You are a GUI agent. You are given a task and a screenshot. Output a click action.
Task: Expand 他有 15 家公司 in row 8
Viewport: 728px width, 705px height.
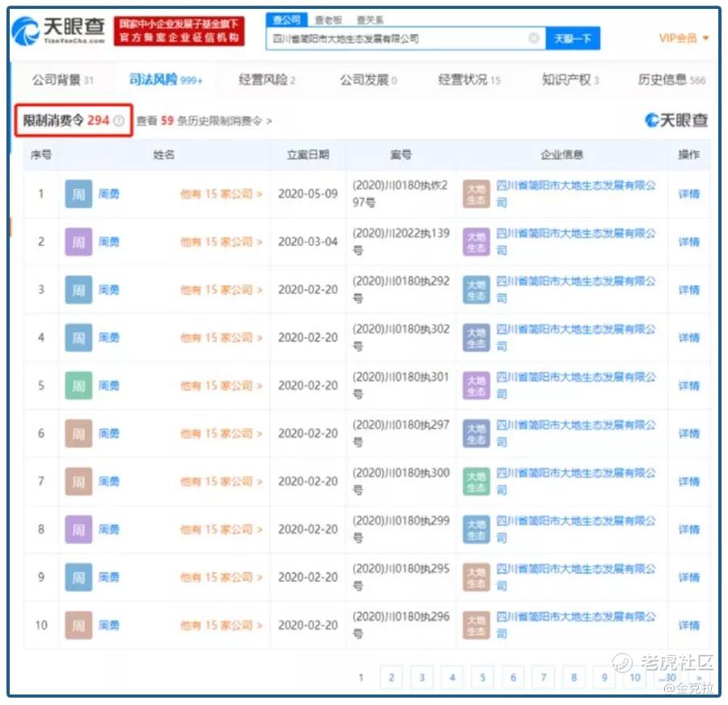tap(222, 529)
